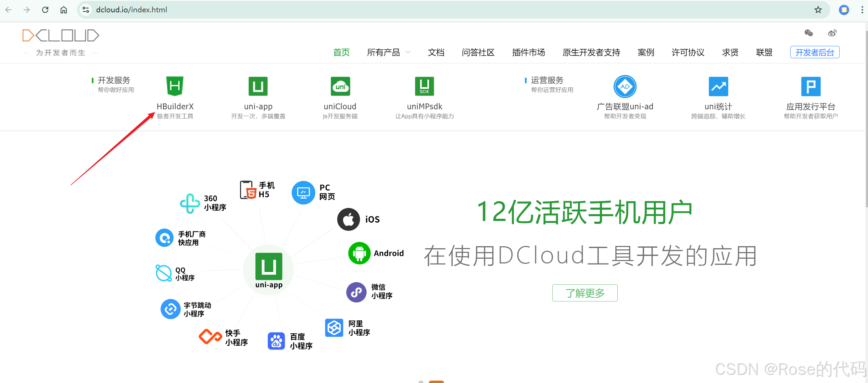
Task: Click the Weibo icon in header
Action: coord(832,33)
